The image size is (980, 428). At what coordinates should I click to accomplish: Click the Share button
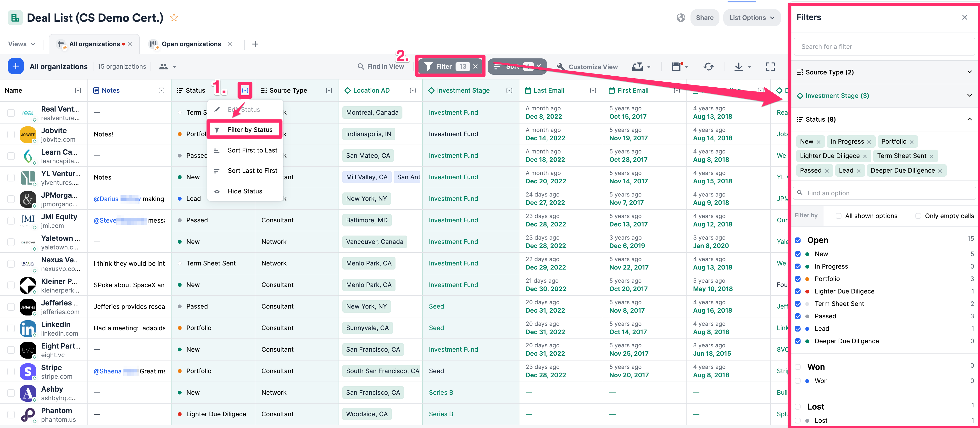[x=704, y=17]
